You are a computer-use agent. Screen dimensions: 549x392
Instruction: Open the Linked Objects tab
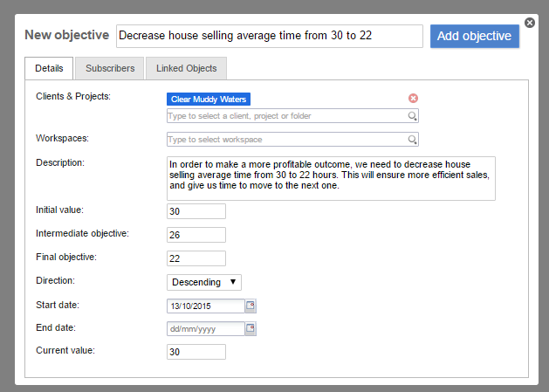click(x=186, y=68)
